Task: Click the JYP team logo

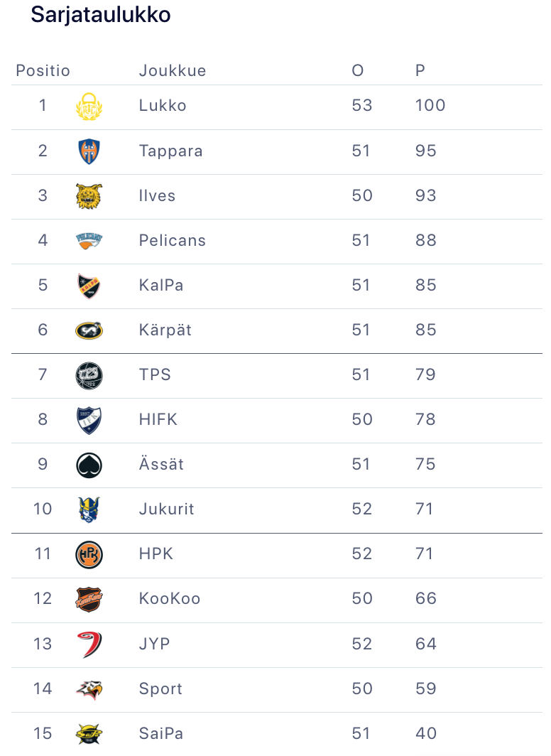Action: pyautogui.click(x=89, y=644)
